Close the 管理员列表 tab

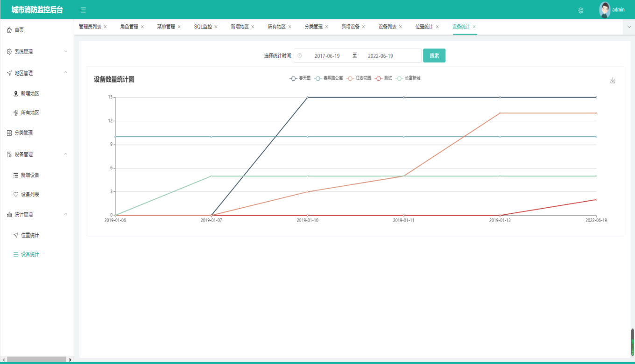pos(105,27)
